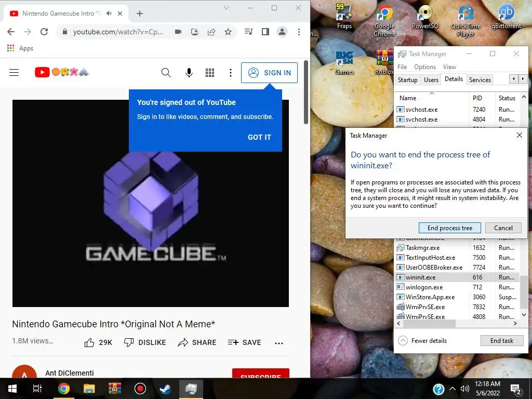Open Task Manager View menu

click(449, 67)
